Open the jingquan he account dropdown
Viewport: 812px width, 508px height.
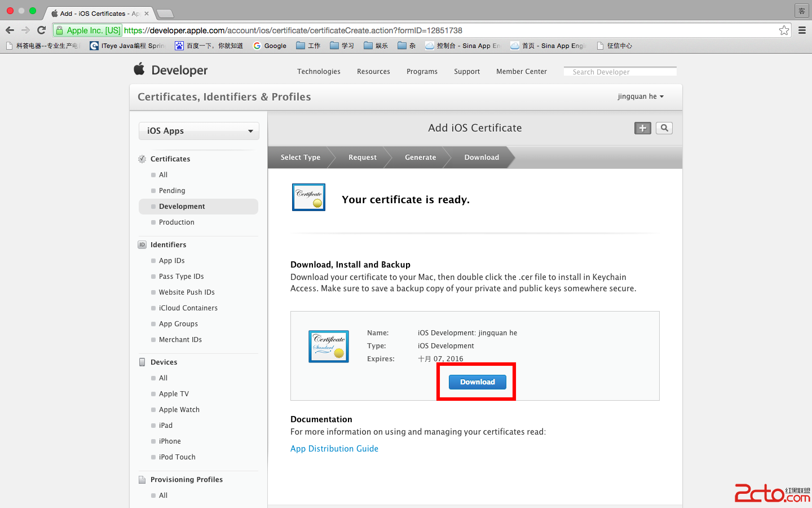pyautogui.click(x=641, y=97)
